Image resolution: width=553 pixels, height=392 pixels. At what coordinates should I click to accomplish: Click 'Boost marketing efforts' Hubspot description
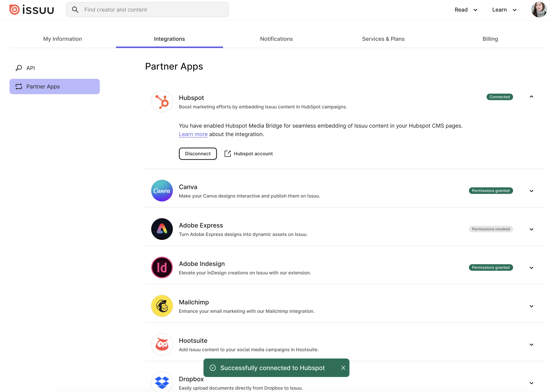tap(263, 107)
